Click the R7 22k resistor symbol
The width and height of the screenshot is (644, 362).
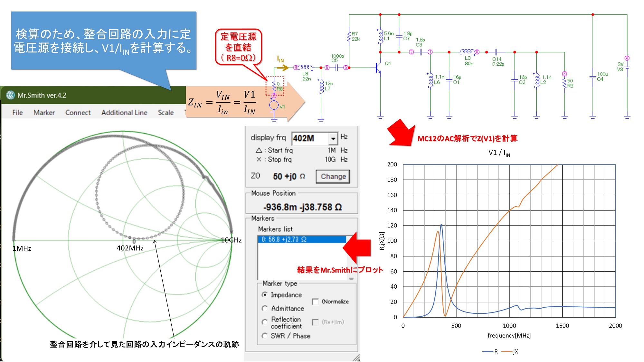[349, 36]
